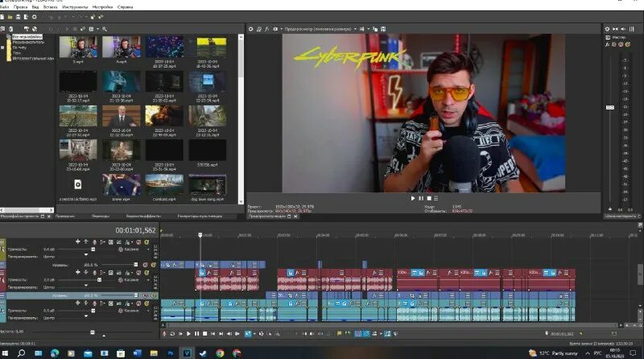Image resolution: width=644 pixels, height=359 pixels.
Task: Click the master bus volume fader
Action: tap(610, 107)
